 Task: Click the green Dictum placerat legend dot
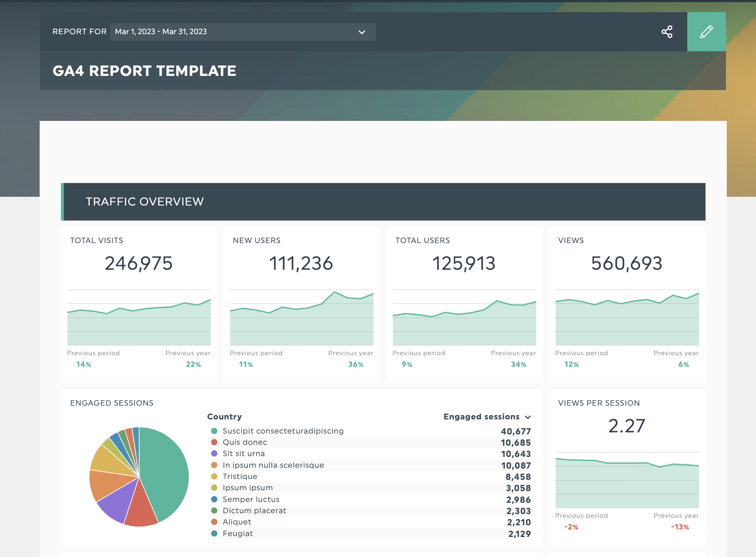214,511
